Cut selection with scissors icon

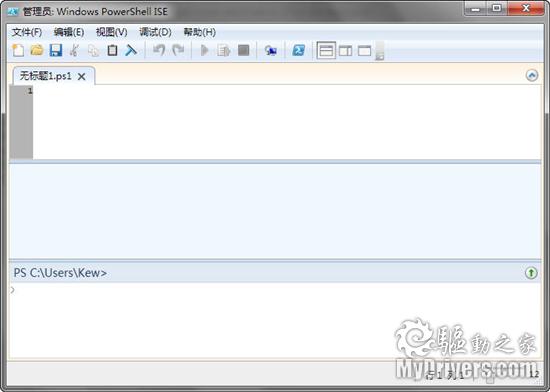[x=74, y=50]
